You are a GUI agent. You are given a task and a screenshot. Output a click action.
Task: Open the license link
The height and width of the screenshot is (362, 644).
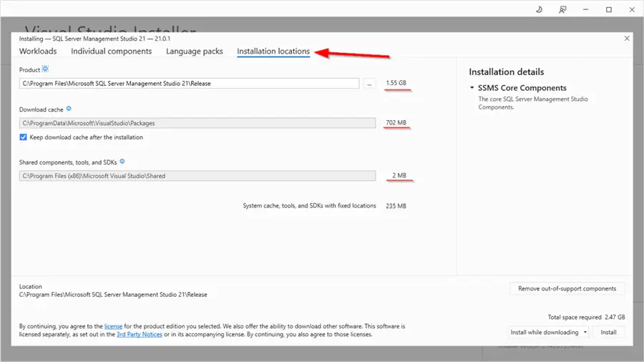(114, 326)
